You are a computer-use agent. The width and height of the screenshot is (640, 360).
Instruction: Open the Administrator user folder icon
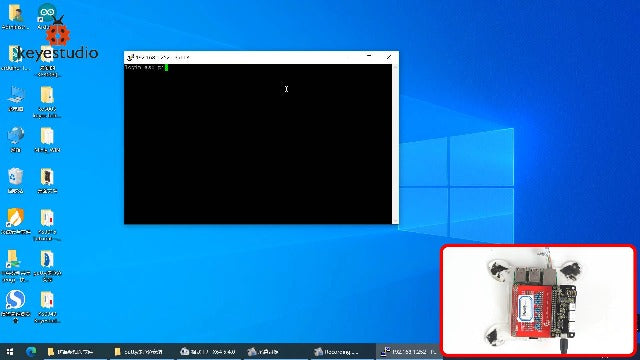pyautogui.click(x=15, y=16)
